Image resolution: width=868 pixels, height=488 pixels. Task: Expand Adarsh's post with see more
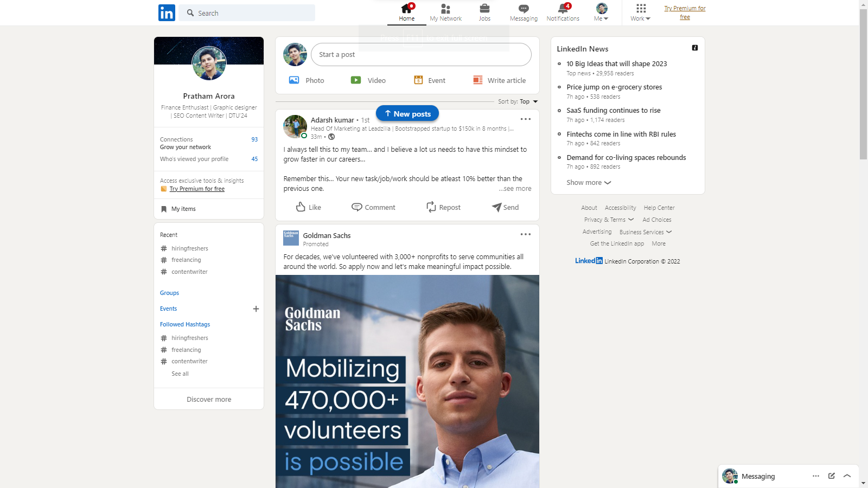click(514, 188)
